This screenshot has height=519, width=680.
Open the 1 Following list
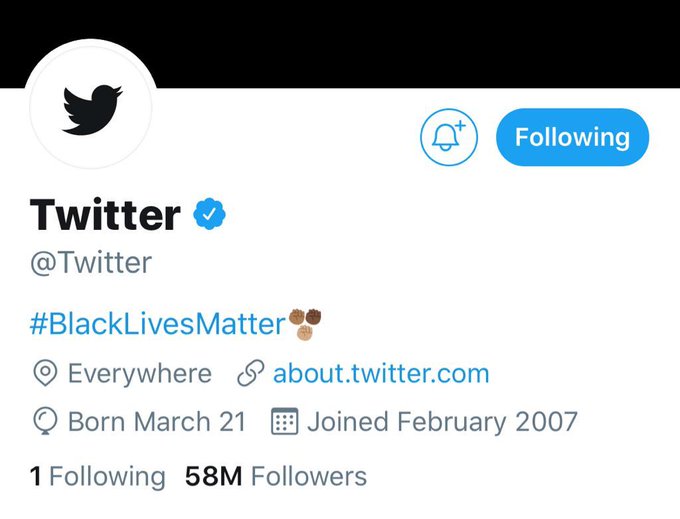[98, 477]
